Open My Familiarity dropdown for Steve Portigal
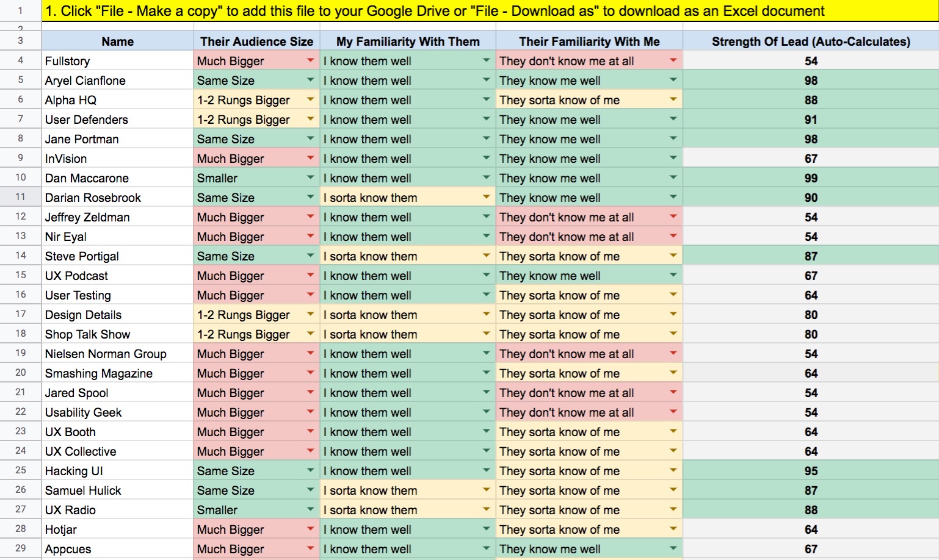The width and height of the screenshot is (939, 560). pos(486,256)
